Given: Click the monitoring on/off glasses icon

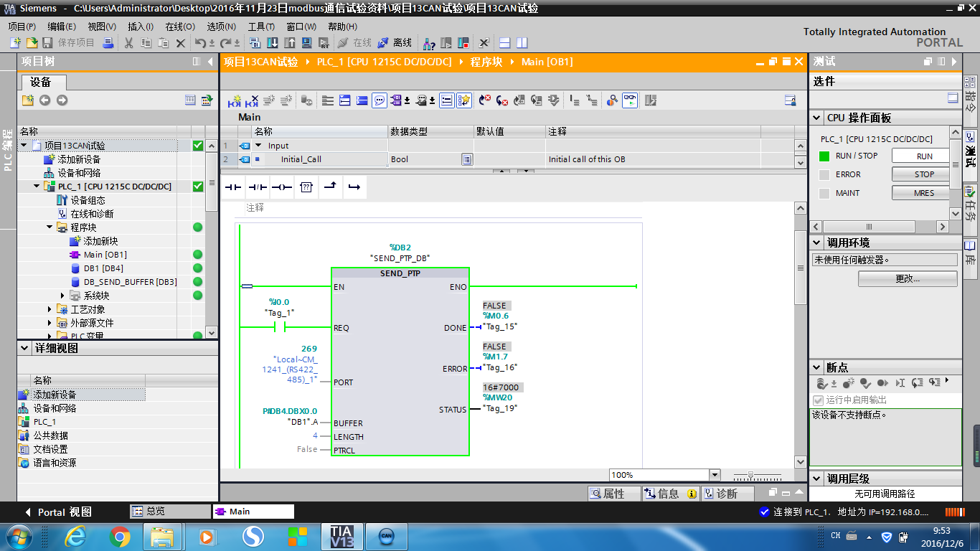Looking at the screenshot, I should pos(629,100).
